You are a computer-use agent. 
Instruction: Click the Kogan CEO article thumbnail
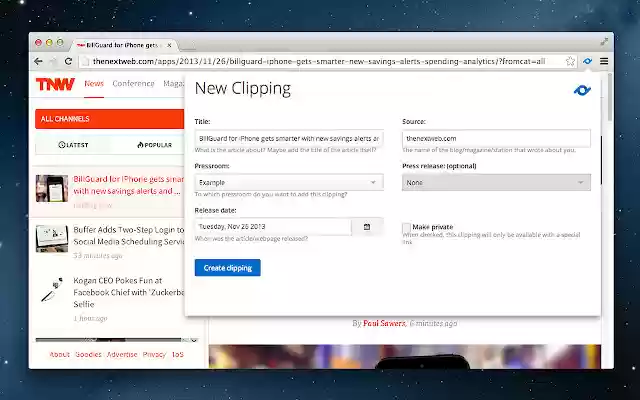(52, 289)
